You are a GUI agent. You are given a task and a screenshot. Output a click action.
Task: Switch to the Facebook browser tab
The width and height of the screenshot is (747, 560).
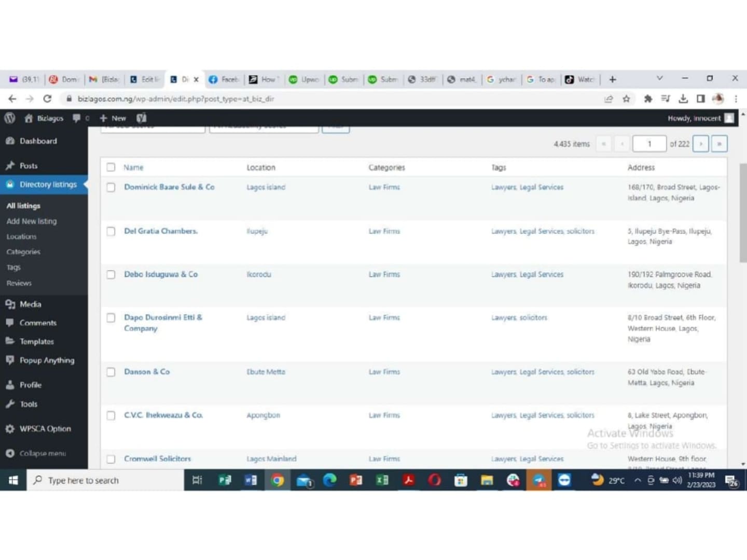click(224, 79)
